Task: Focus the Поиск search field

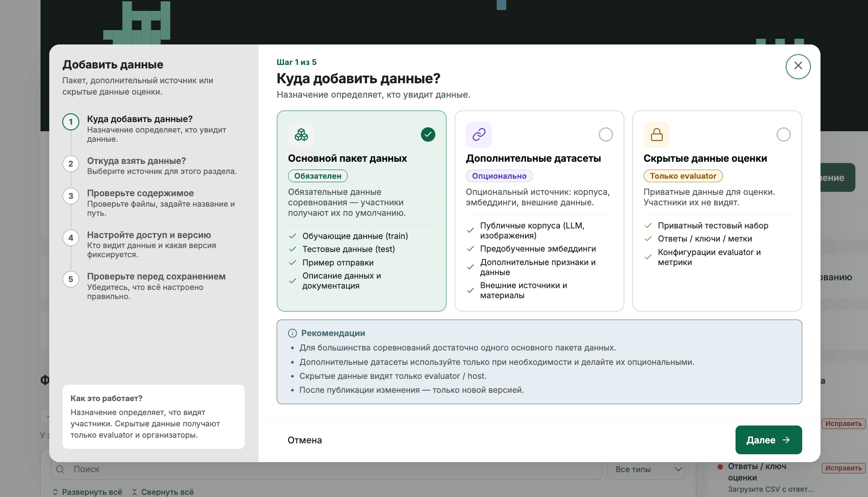Action: pos(327,469)
